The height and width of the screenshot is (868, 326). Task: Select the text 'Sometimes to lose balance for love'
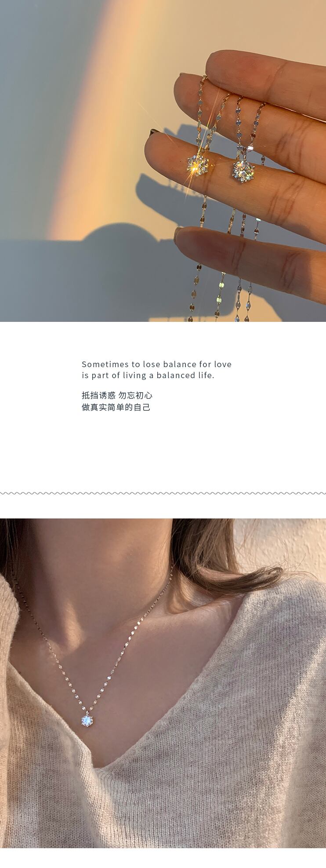[x=156, y=364]
